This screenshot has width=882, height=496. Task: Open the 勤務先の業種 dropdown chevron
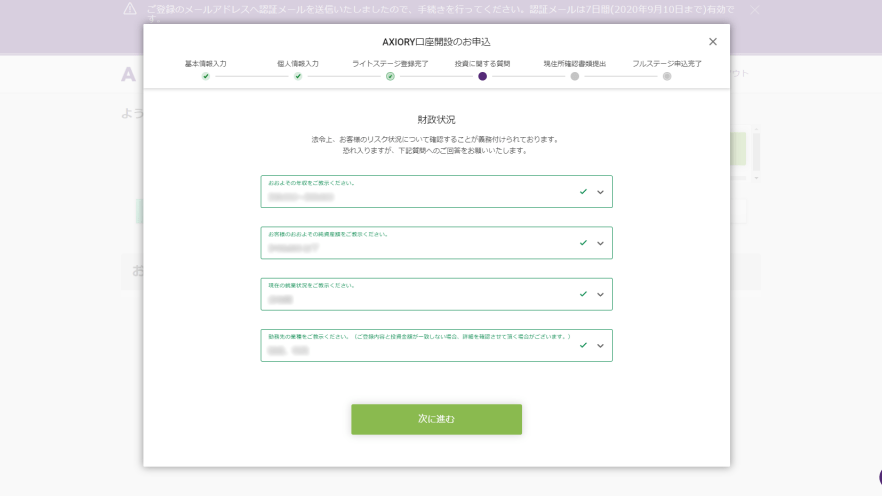[600, 345]
